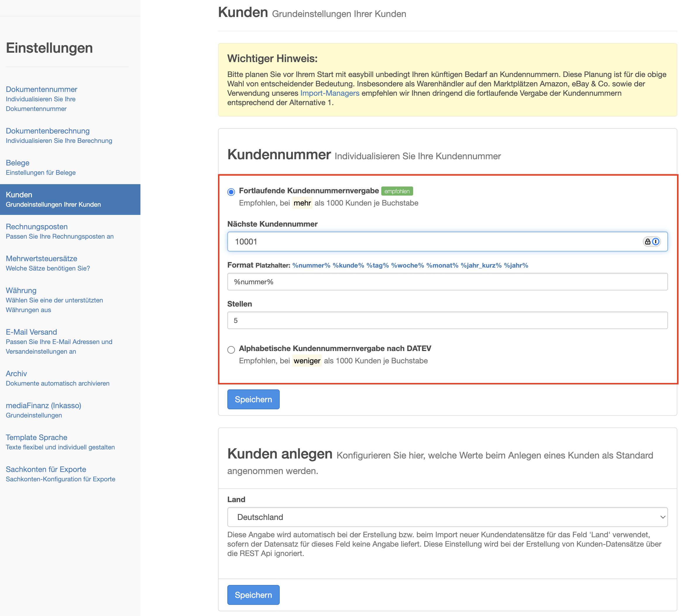This screenshot has width=687, height=616.
Task: Insert the %kunde% placeholder link
Action: pyautogui.click(x=348, y=265)
